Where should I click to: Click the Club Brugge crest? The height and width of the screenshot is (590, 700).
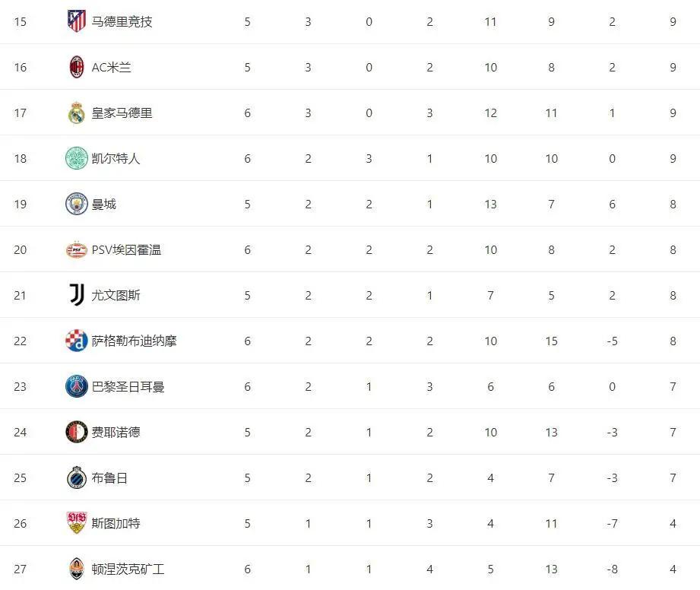(x=76, y=477)
